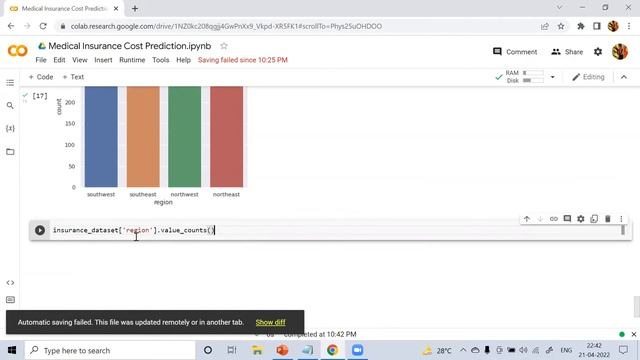The width and height of the screenshot is (640, 360).
Task: Star the notebook in Drive
Action: pyautogui.click(x=224, y=46)
